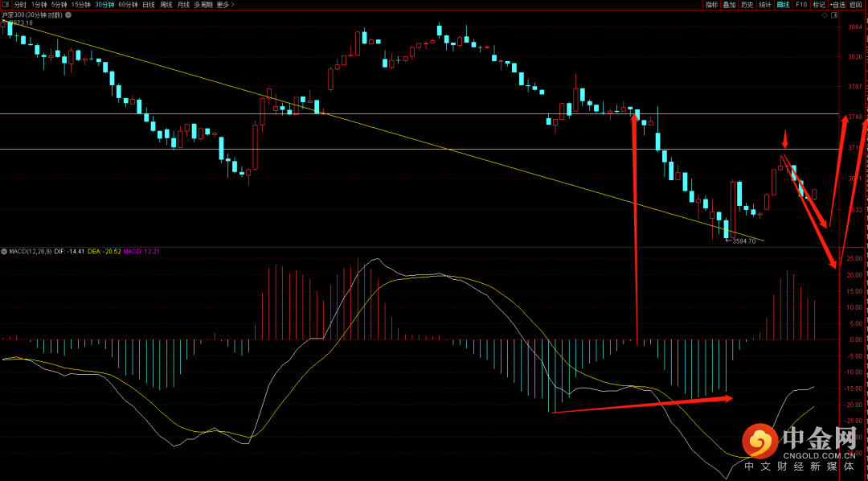Toggle the 画线 drawing tool
868x481 pixels.
click(784, 5)
